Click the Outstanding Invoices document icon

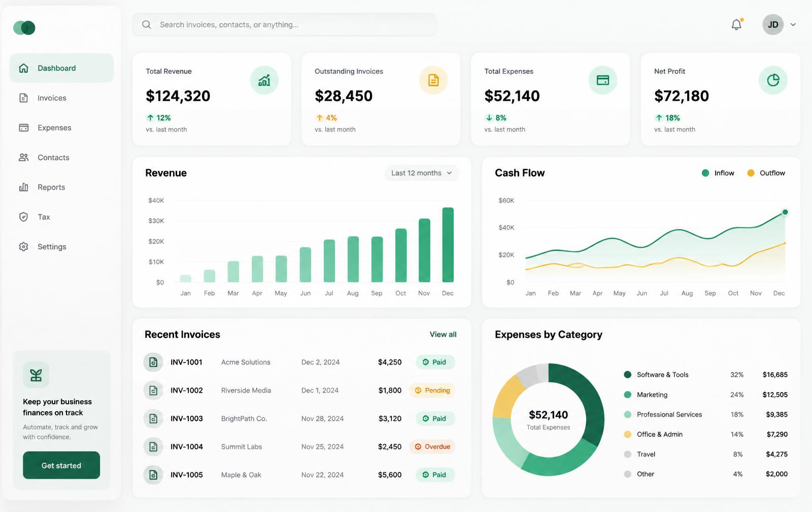click(433, 80)
